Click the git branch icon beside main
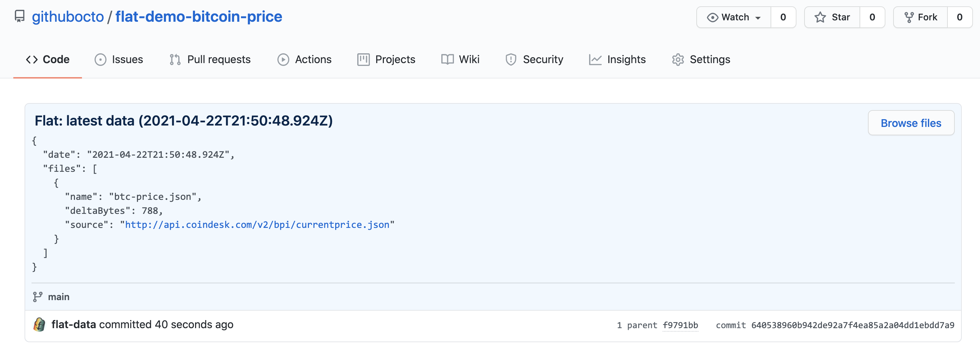Viewport: 980px width, 352px height. click(37, 297)
